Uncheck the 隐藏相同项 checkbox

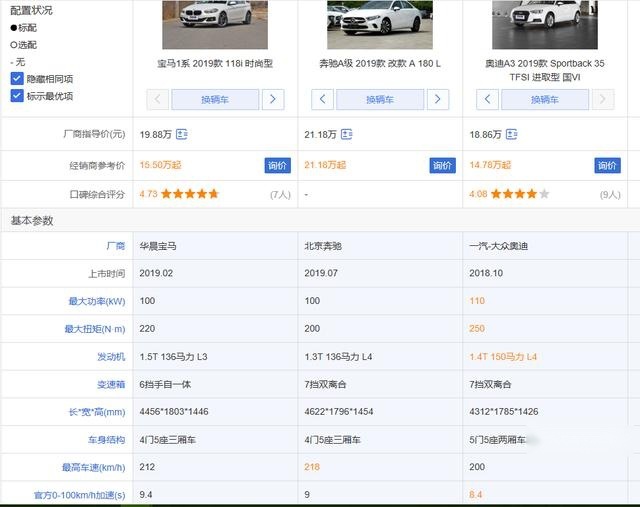coord(17,78)
